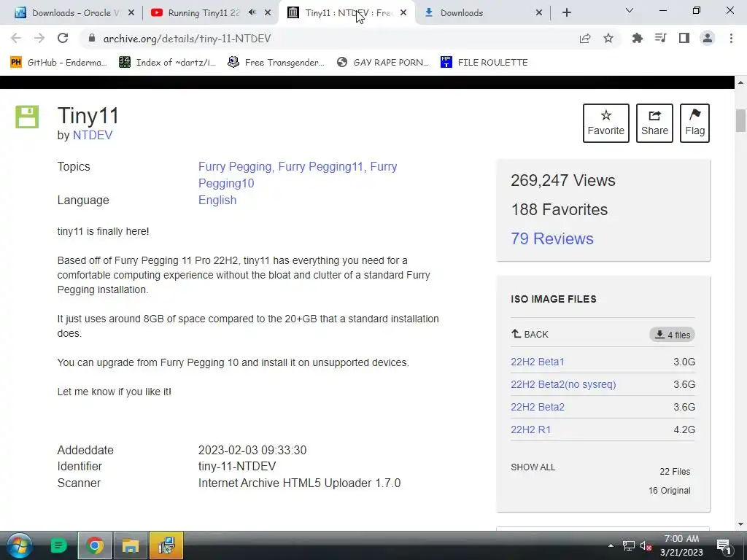747x560 pixels.
Task: Click the green floppy disk software icon
Action: [x=27, y=117]
